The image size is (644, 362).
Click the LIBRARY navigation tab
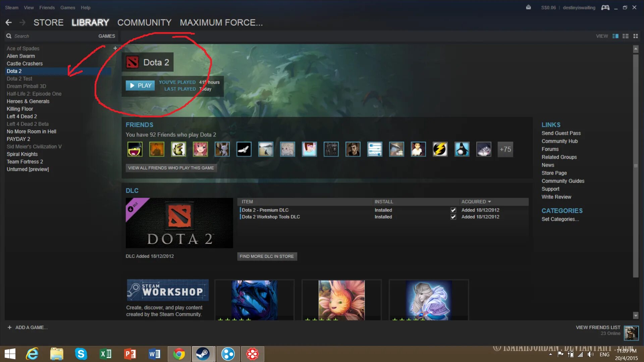90,22
